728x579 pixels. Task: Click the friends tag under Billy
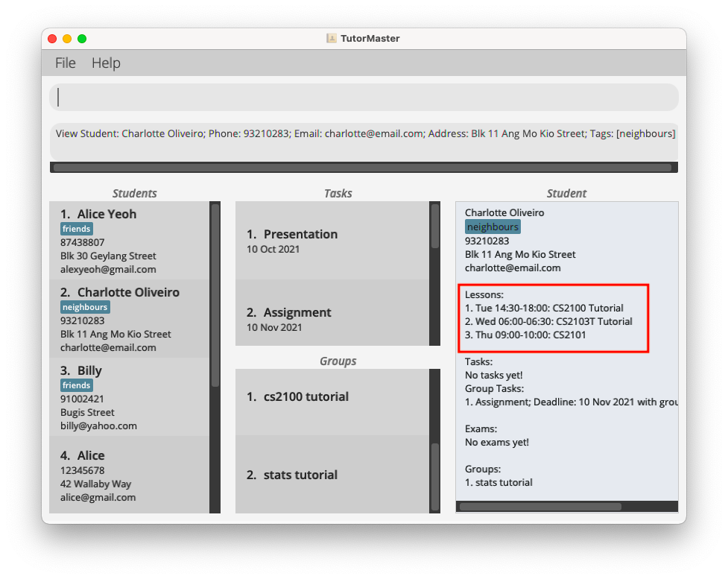(77, 385)
